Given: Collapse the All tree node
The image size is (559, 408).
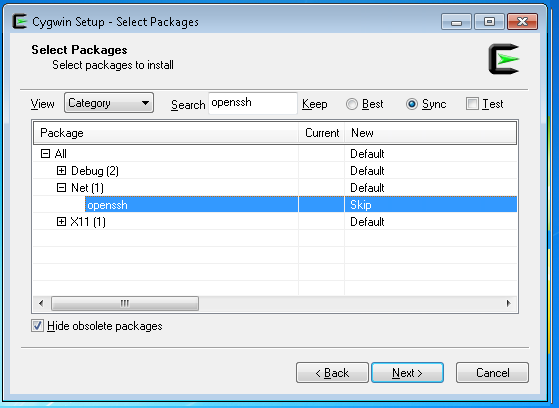Looking at the screenshot, I should (45, 154).
